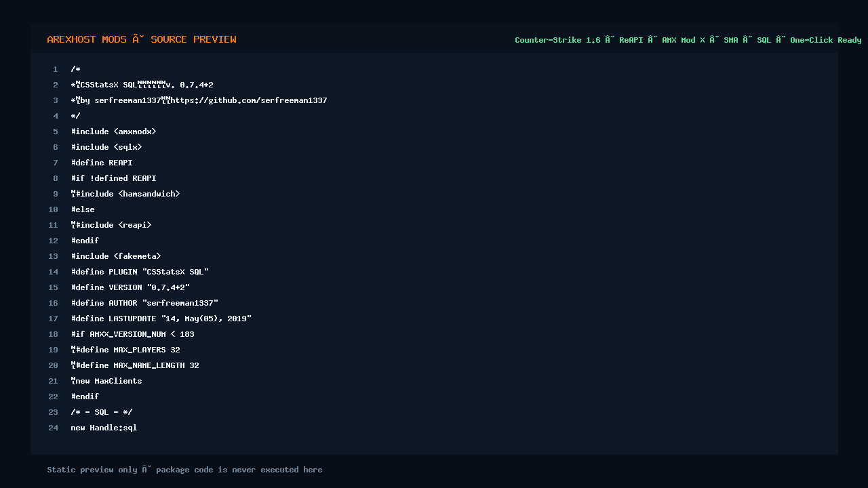868x488 pixels.
Task: Select the '#include <fakemeta>' line
Action: pos(116,256)
